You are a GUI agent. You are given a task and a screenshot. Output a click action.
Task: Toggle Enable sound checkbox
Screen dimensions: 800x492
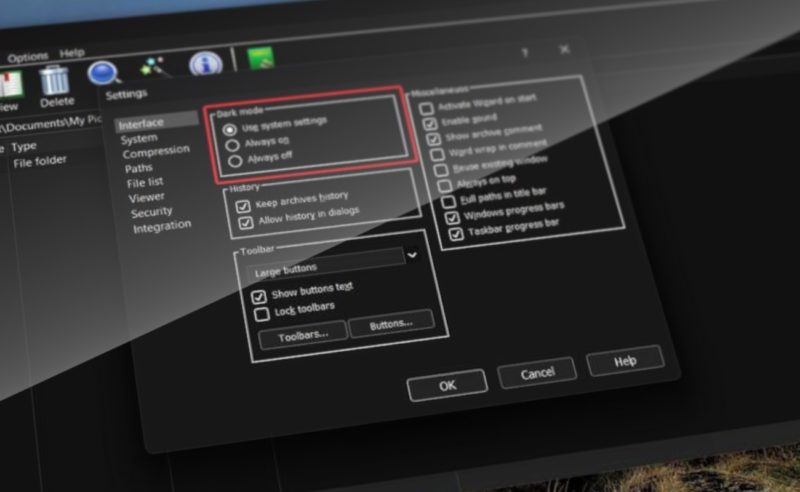430,124
